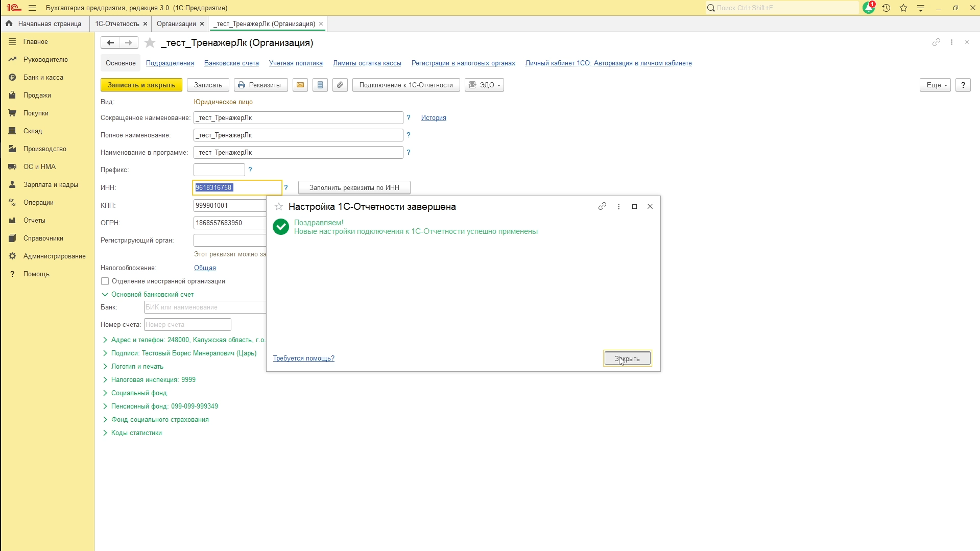Open the notifications bell icon

[868, 8]
